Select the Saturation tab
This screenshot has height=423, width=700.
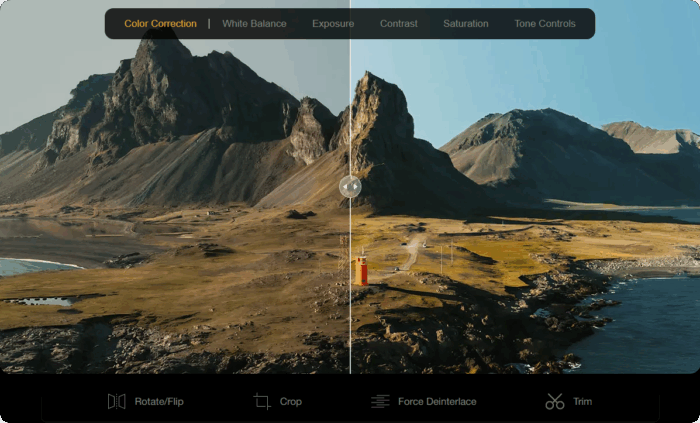[466, 24]
